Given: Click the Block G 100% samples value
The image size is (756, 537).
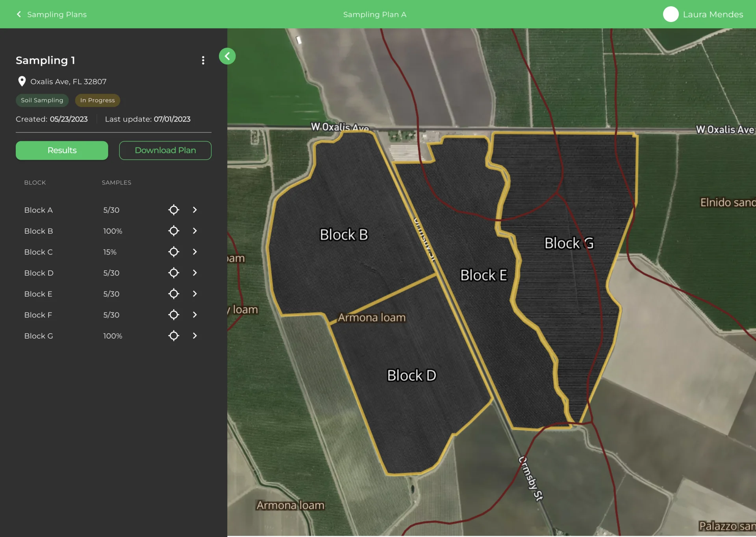Looking at the screenshot, I should tap(113, 336).
